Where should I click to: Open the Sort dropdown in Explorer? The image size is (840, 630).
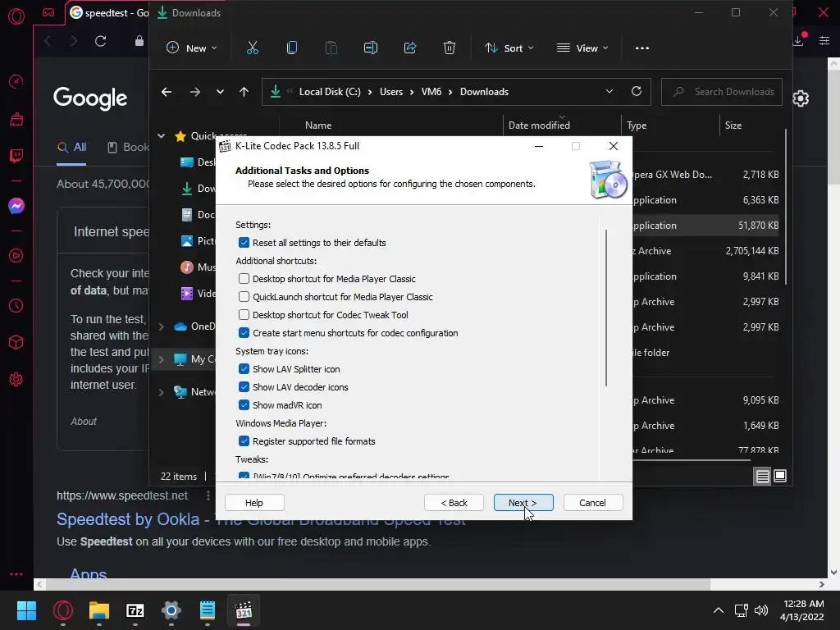pyautogui.click(x=509, y=48)
